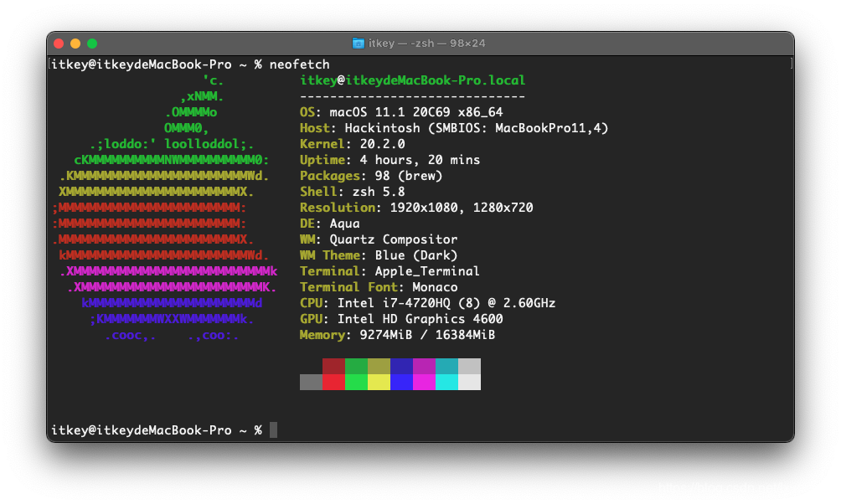Click the Host line 'Hackintosh (SMBIOS: MacBookPro11,4)'

[x=477, y=128]
